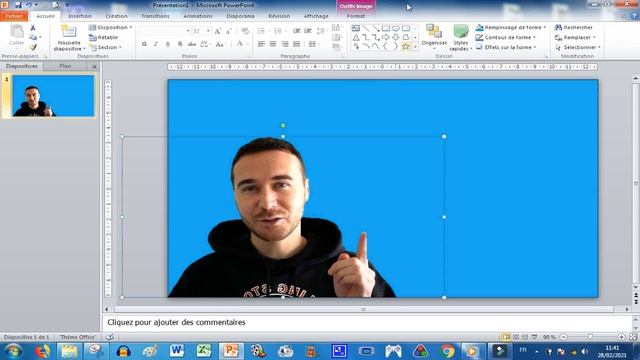Select the star shape in gallery
This screenshot has height=360, width=640.
click(x=406, y=47)
